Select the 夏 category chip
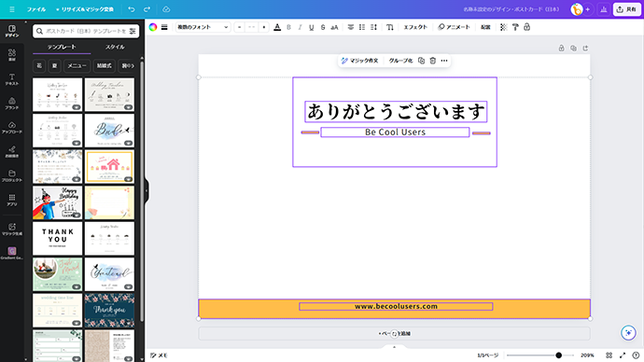 pyautogui.click(x=55, y=65)
